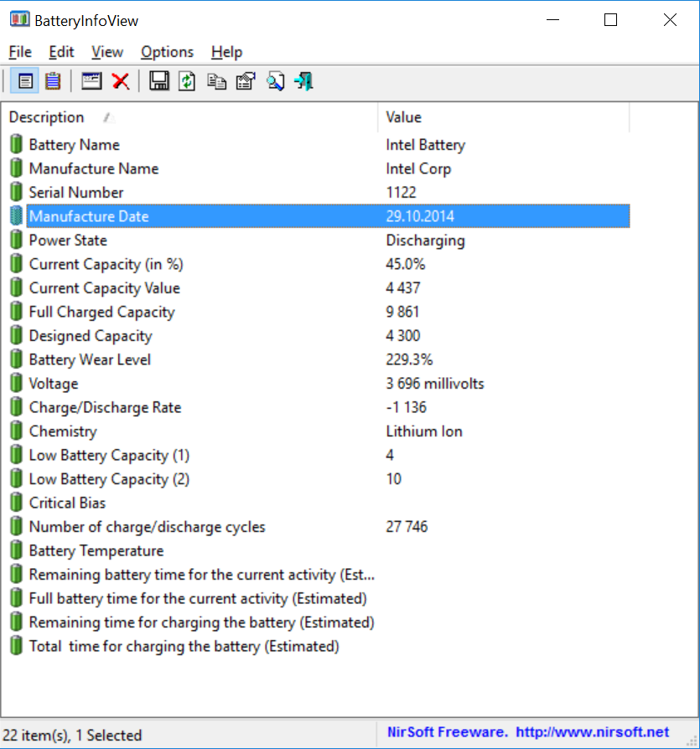Click the 229.3% wear level value

point(409,359)
